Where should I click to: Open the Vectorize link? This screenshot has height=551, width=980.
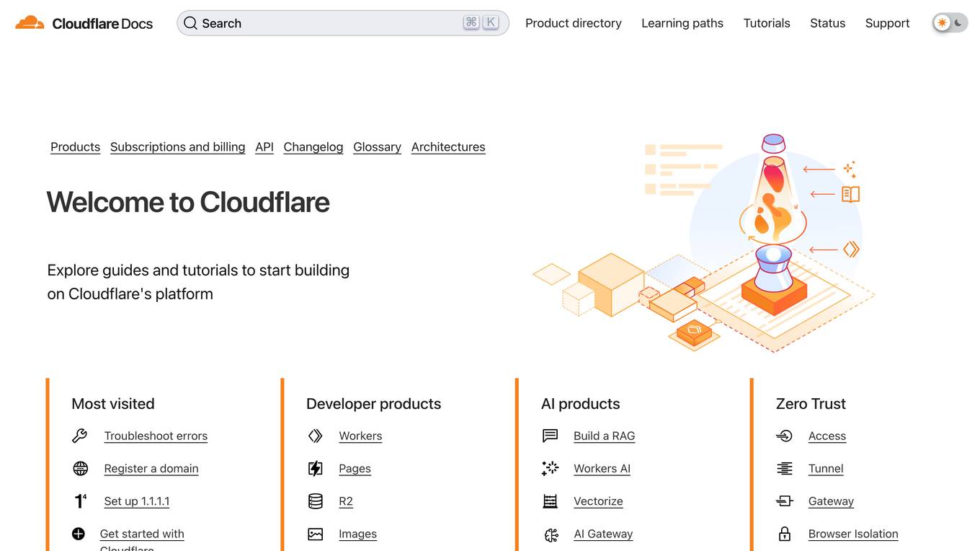598,501
